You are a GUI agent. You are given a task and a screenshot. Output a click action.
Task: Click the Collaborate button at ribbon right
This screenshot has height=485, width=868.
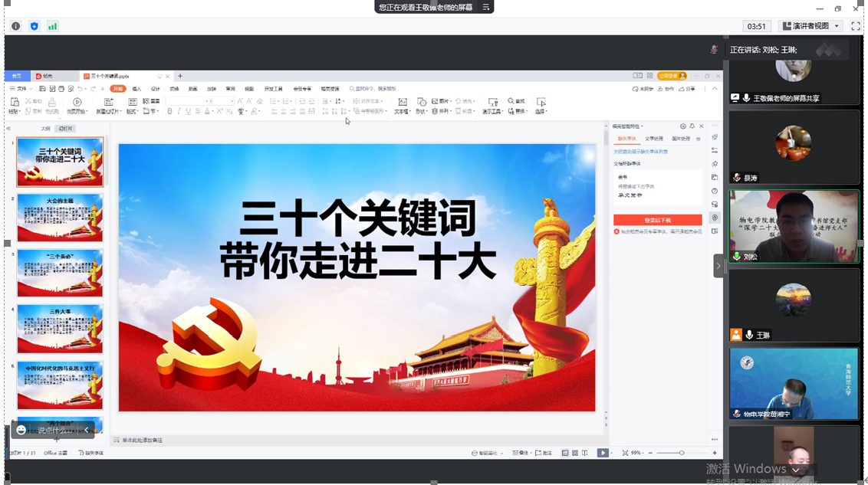[x=666, y=88]
